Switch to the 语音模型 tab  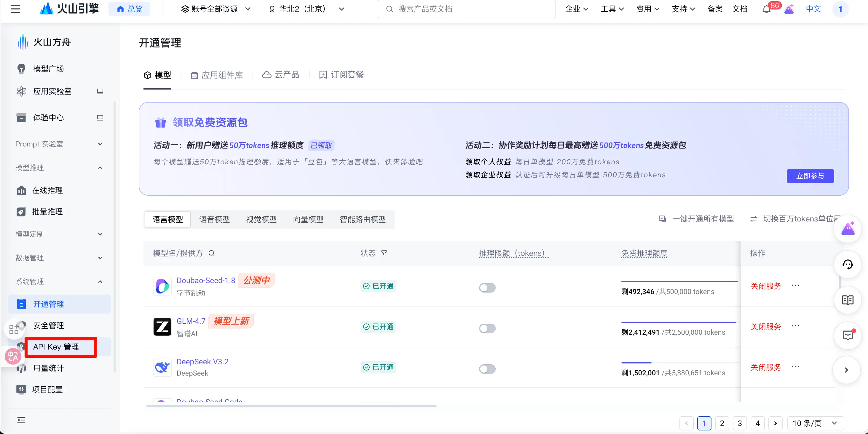214,219
